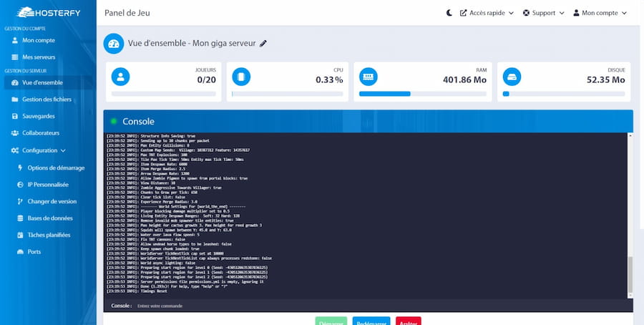Viewport: 644px width, 325px height.
Task: Click the disk drive icon in Disque card
Action: [x=511, y=76]
